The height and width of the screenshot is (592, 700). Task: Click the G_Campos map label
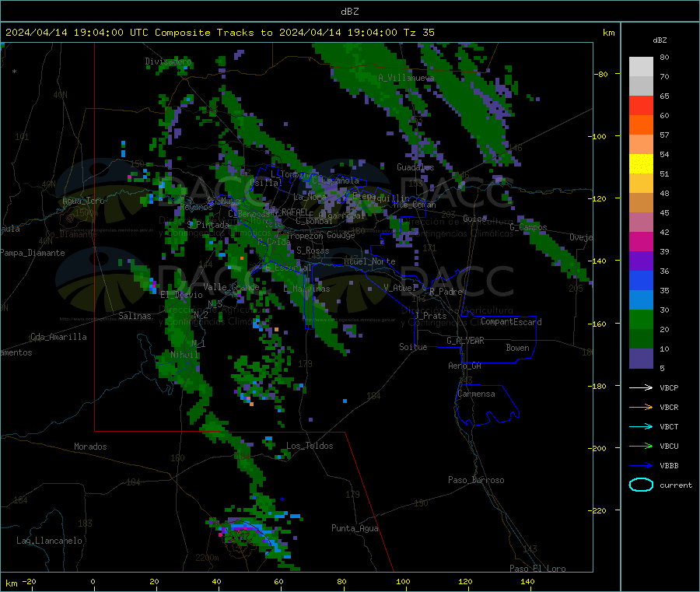click(528, 227)
